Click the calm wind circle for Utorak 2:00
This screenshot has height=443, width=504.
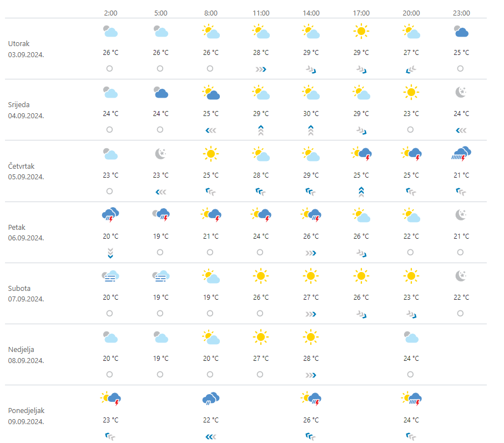[x=110, y=68]
